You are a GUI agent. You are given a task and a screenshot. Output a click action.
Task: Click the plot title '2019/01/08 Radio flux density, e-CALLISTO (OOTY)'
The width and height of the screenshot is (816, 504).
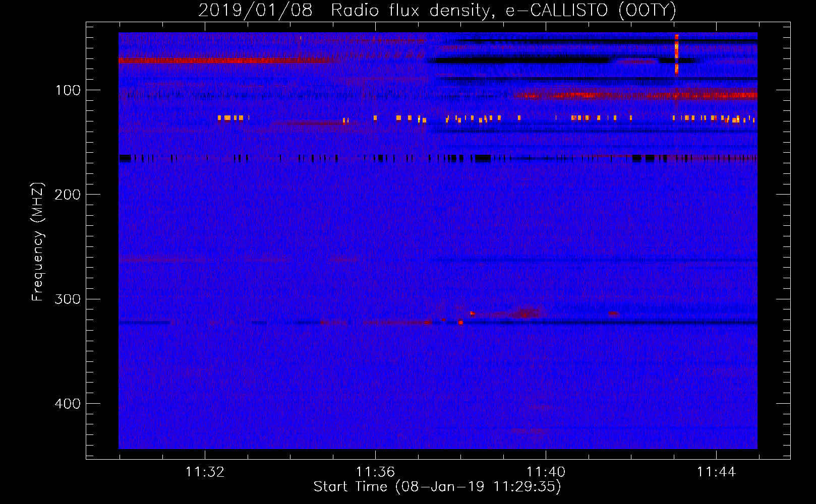click(x=437, y=10)
